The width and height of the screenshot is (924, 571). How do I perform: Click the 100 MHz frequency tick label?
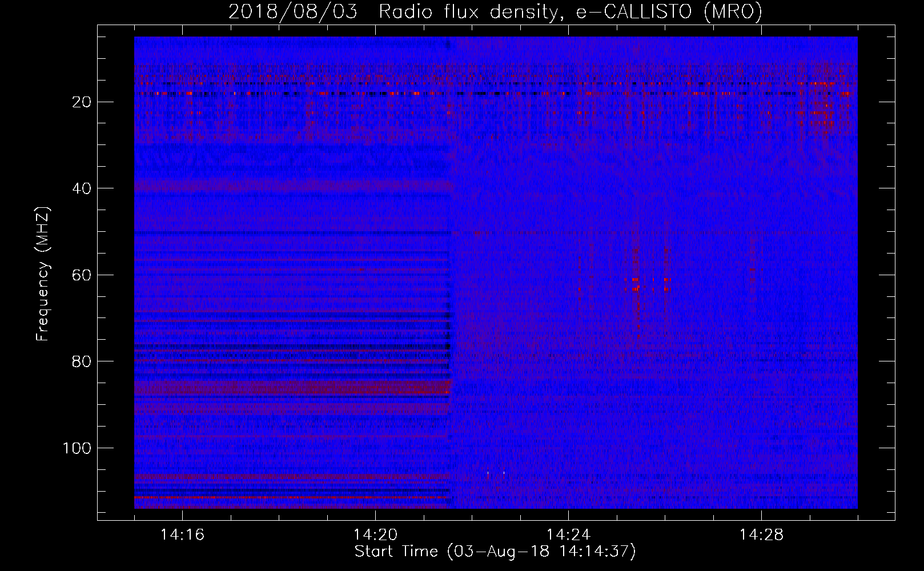pos(77,448)
